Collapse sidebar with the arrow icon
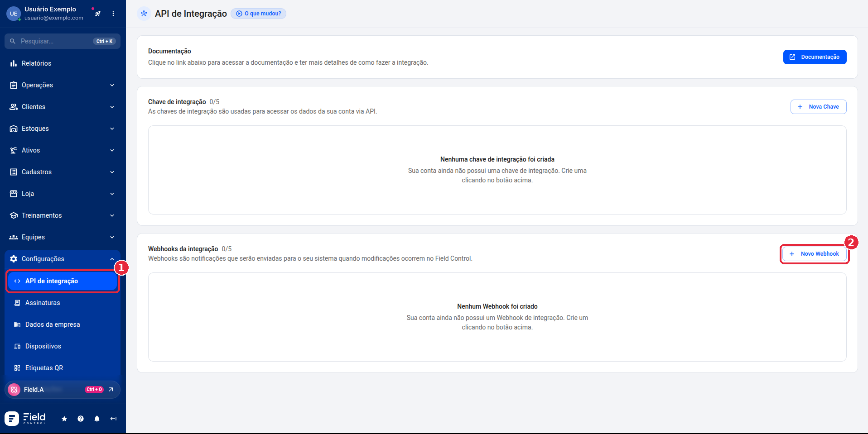Image resolution: width=868 pixels, height=434 pixels. coord(113,419)
